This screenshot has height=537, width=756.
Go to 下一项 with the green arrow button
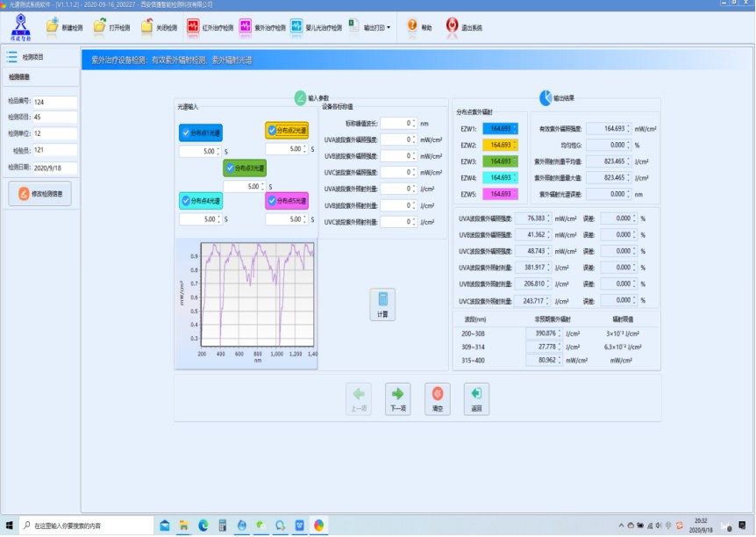click(x=398, y=397)
